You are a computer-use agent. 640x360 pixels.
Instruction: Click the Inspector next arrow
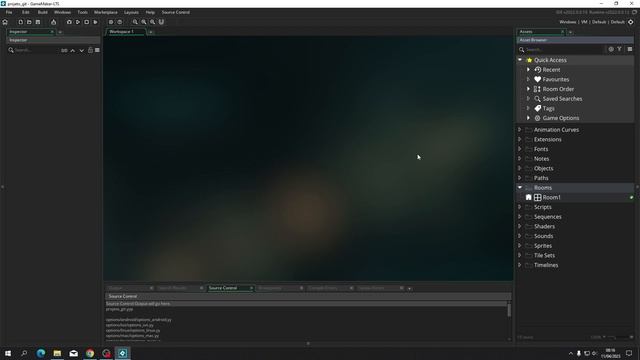82,51
